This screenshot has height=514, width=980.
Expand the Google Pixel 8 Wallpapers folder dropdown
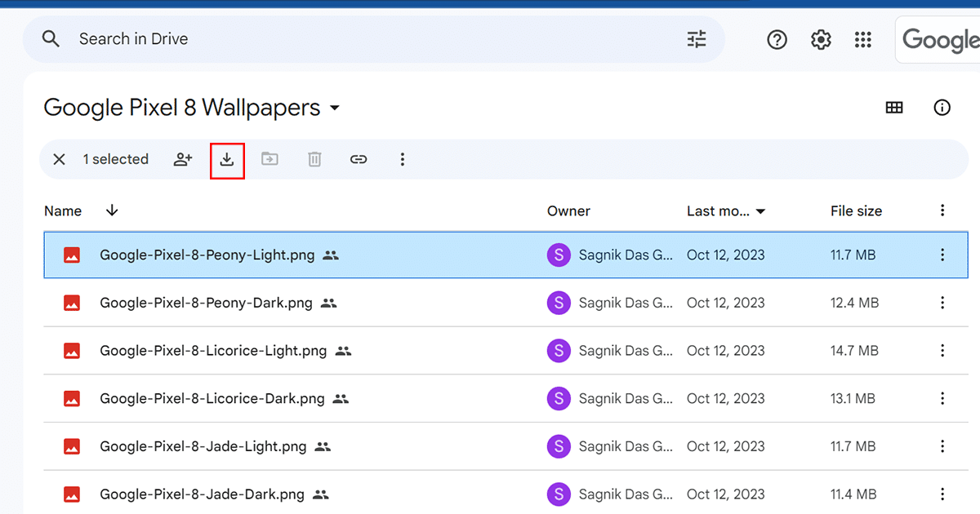(x=334, y=108)
